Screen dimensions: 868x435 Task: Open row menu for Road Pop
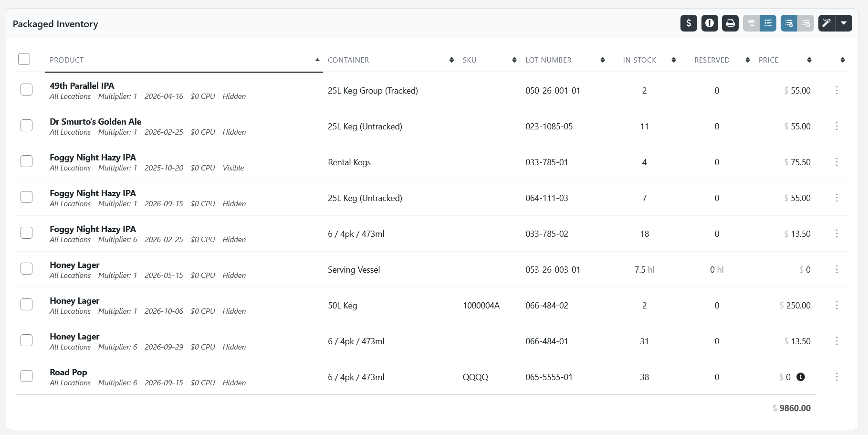click(837, 377)
